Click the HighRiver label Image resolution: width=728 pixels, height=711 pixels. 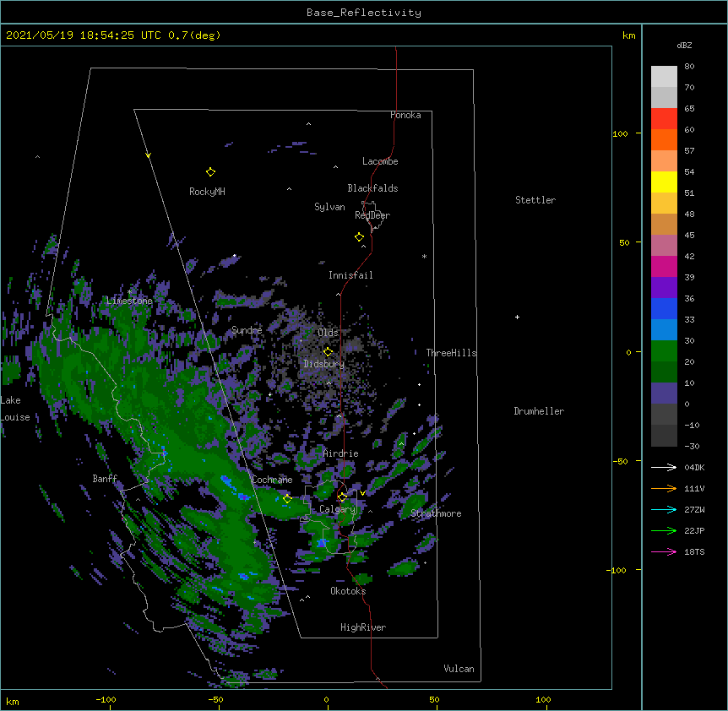[x=363, y=627]
